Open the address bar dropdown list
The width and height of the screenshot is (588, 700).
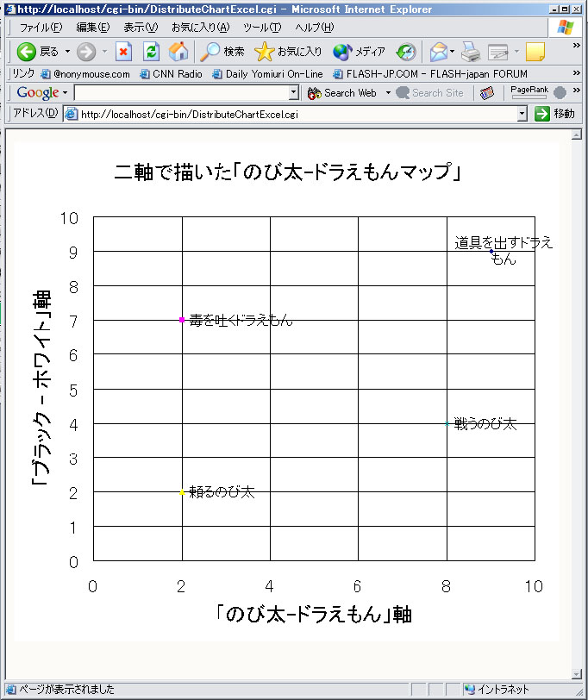click(522, 114)
